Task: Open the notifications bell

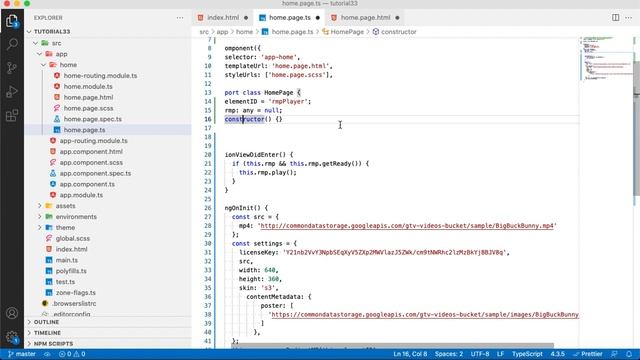Action: 629,354
